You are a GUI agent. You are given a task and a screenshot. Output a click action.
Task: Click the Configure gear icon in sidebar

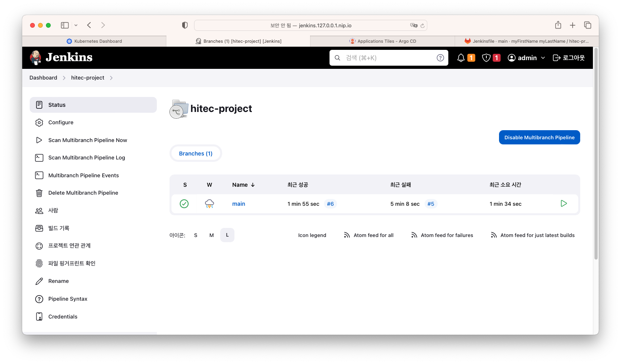[39, 123]
